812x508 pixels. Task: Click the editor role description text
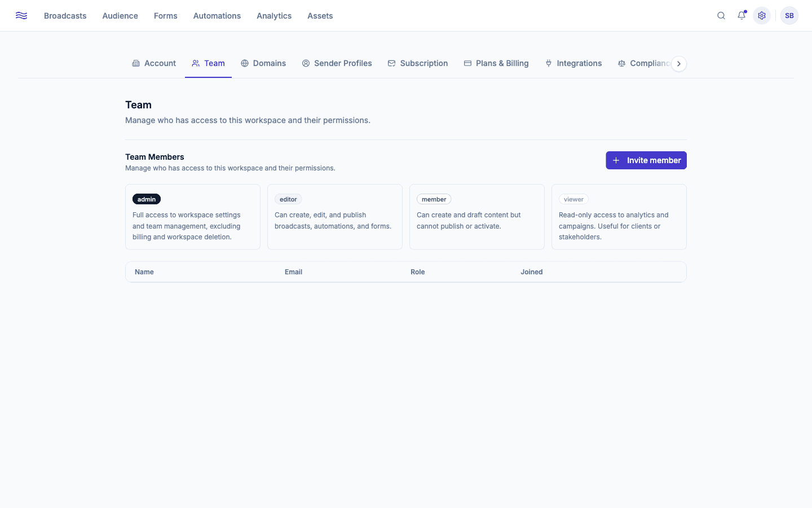coord(333,221)
